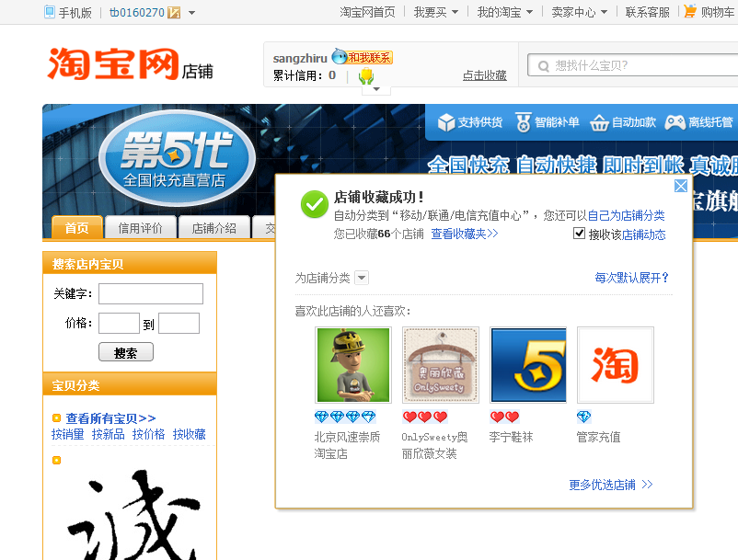Click the 购物车 text link
The height and width of the screenshot is (560, 738).
[718, 12]
